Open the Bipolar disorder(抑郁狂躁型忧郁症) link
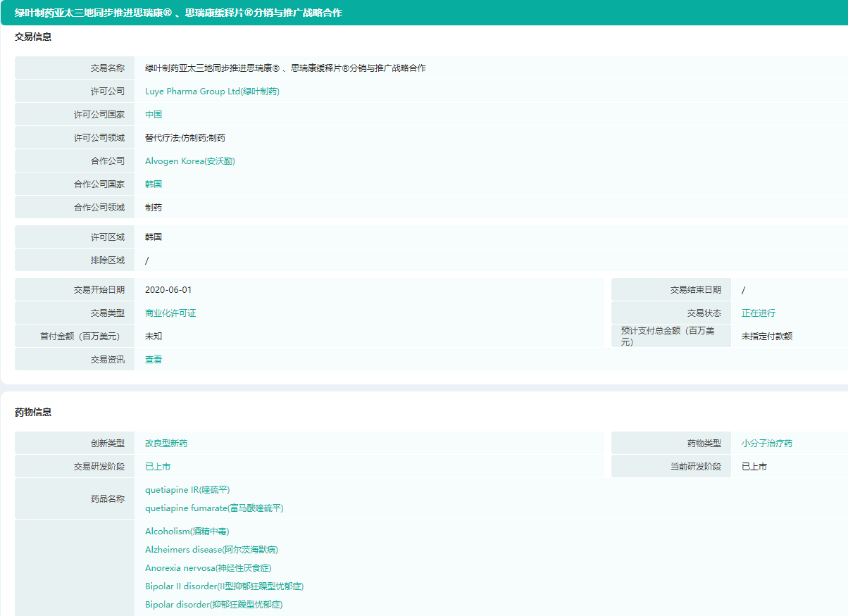 coord(214,605)
